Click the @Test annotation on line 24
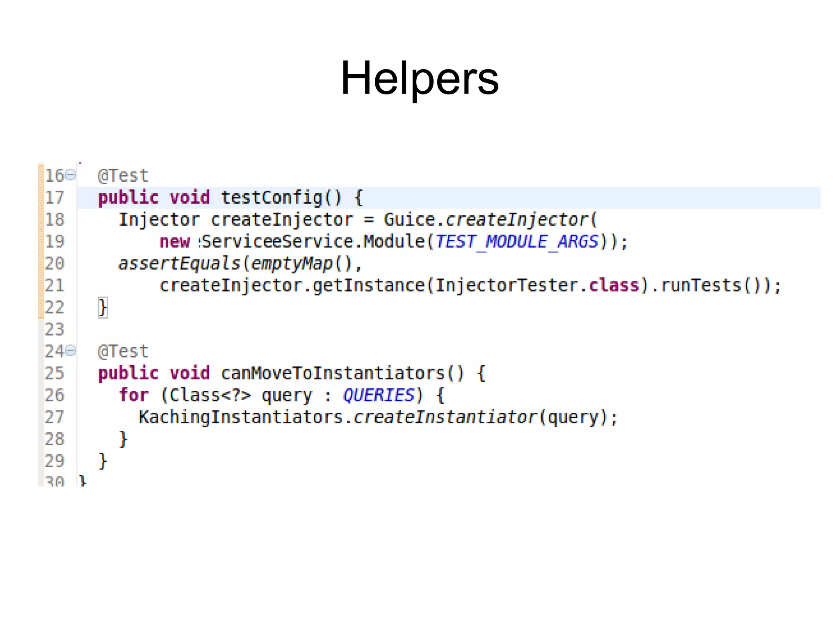This screenshot has width=840, height=630. [x=123, y=351]
